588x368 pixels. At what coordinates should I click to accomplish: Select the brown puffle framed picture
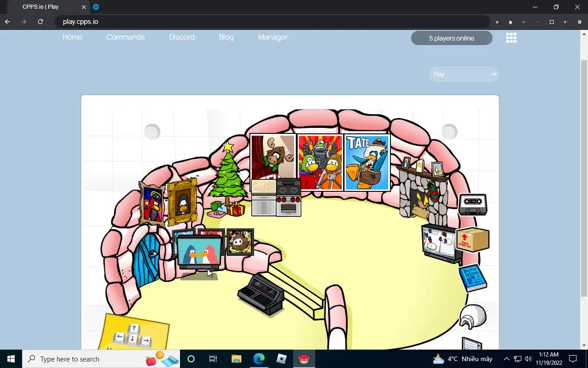coord(240,241)
